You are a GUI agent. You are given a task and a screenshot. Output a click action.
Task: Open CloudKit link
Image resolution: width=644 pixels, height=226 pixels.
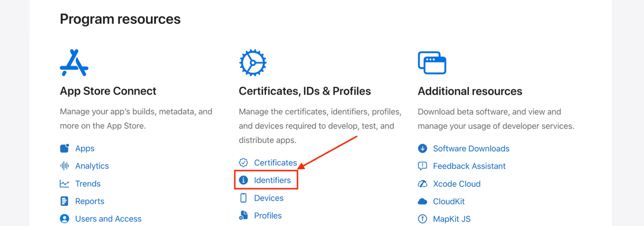(449, 202)
